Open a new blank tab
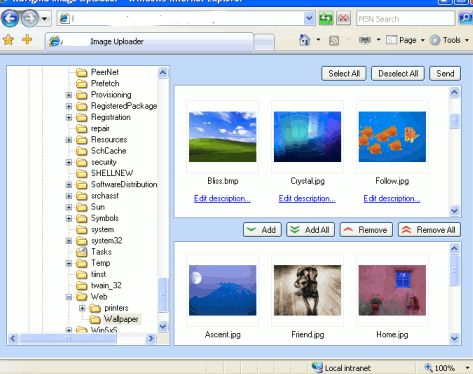473x374 pixels. 264,42
